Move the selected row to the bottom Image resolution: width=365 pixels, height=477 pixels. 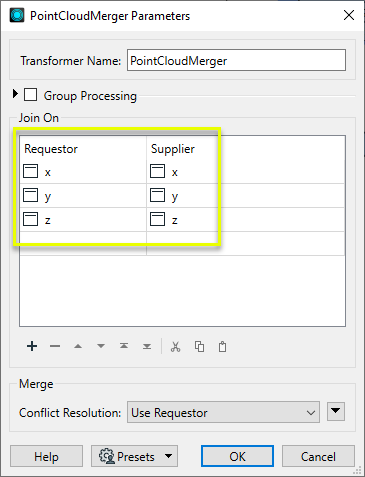coord(147,346)
